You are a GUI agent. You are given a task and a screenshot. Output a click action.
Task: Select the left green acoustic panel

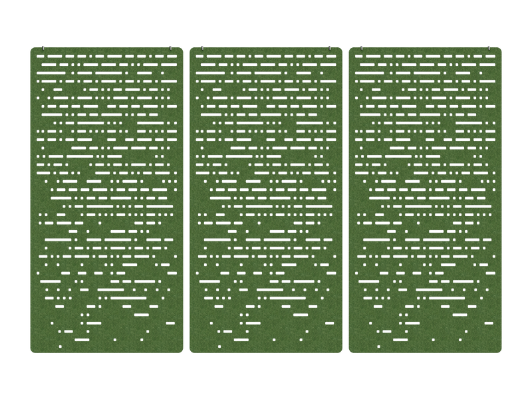106,200
